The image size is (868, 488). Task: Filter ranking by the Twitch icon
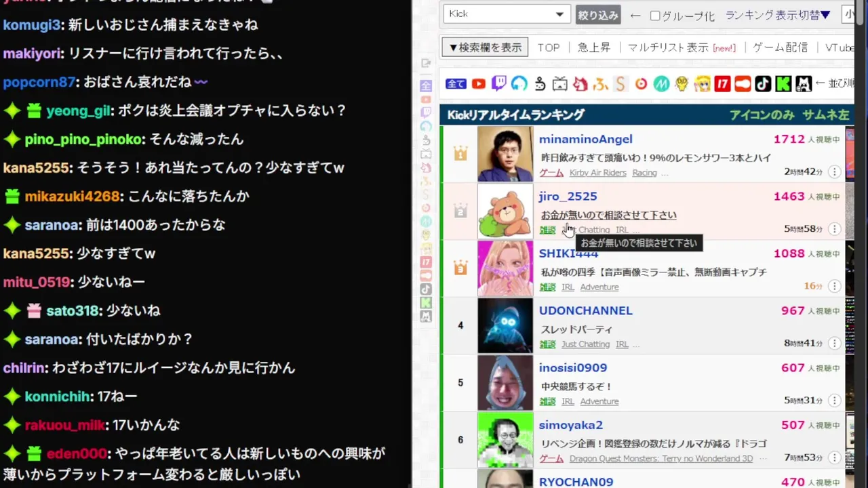[x=499, y=84]
